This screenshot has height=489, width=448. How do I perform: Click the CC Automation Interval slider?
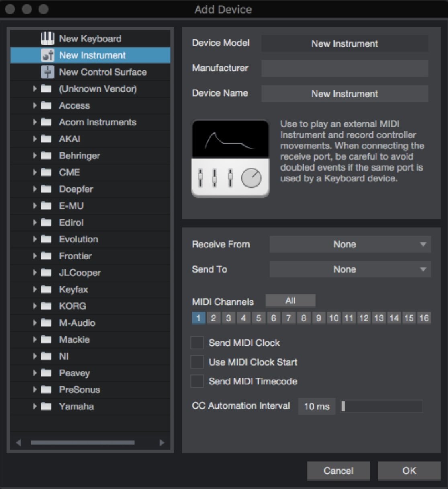coord(381,406)
